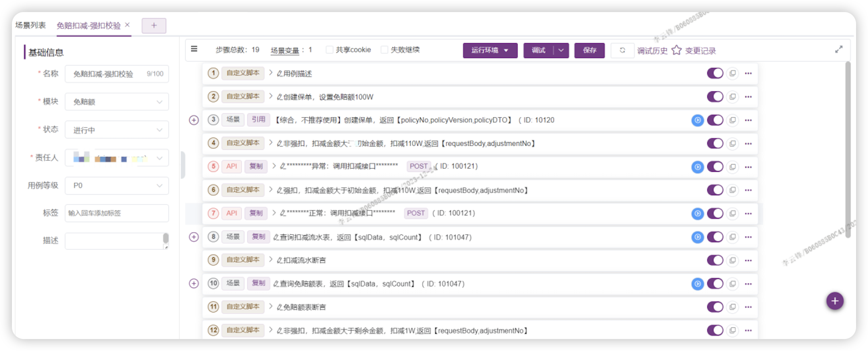This screenshot has height=351, width=868.
Task: Toggle step 4 非强扣 switch
Action: click(x=715, y=144)
